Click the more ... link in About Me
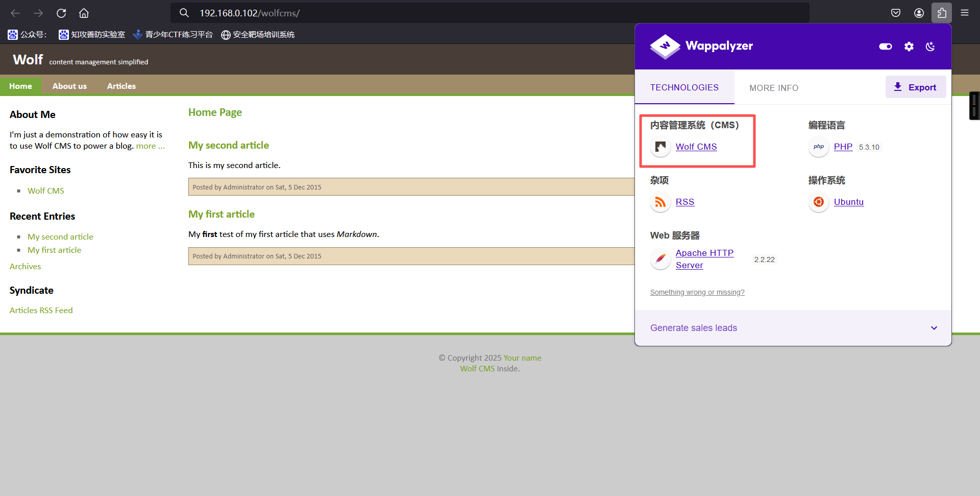Viewport: 980px width, 496px height. 151,146
